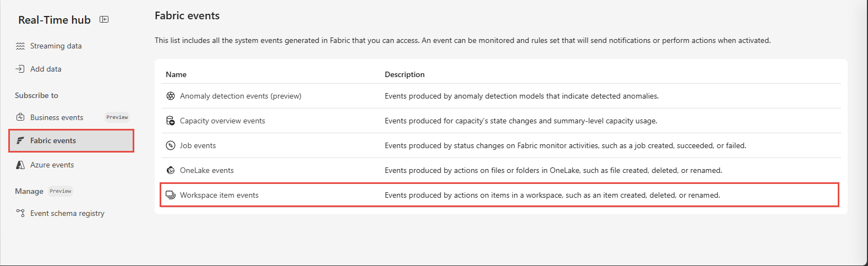Click the Anomaly detection events row icon
The image size is (868, 266).
tap(171, 96)
